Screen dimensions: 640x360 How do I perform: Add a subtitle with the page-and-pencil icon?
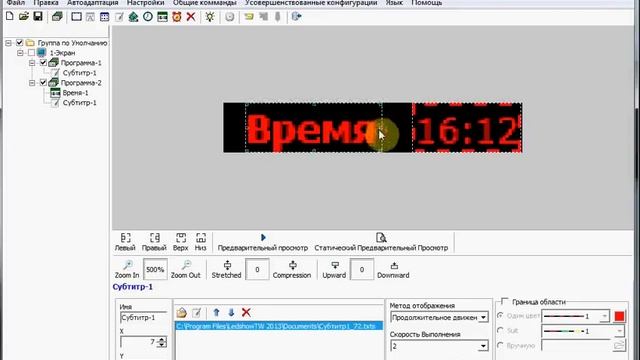tap(119, 17)
